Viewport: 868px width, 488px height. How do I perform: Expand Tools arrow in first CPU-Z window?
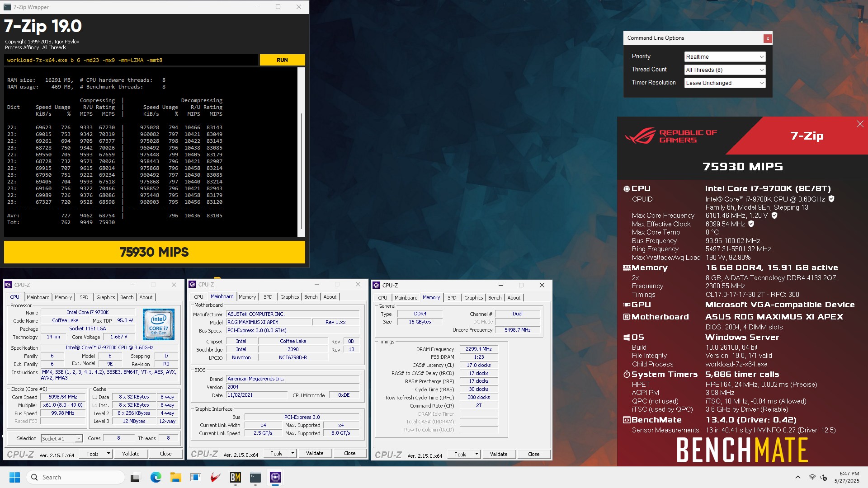click(108, 454)
